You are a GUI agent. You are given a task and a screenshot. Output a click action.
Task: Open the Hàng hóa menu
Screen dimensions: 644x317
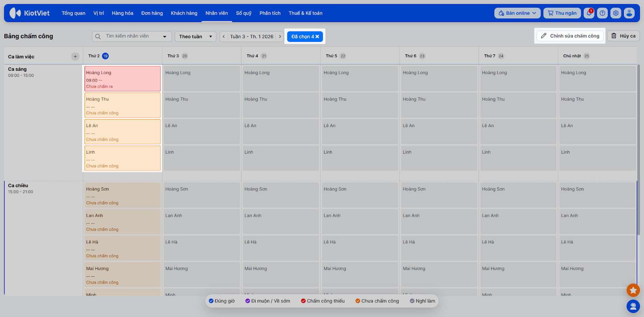122,13
